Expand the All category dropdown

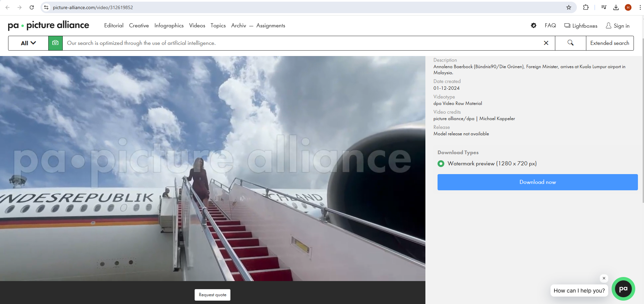click(28, 43)
